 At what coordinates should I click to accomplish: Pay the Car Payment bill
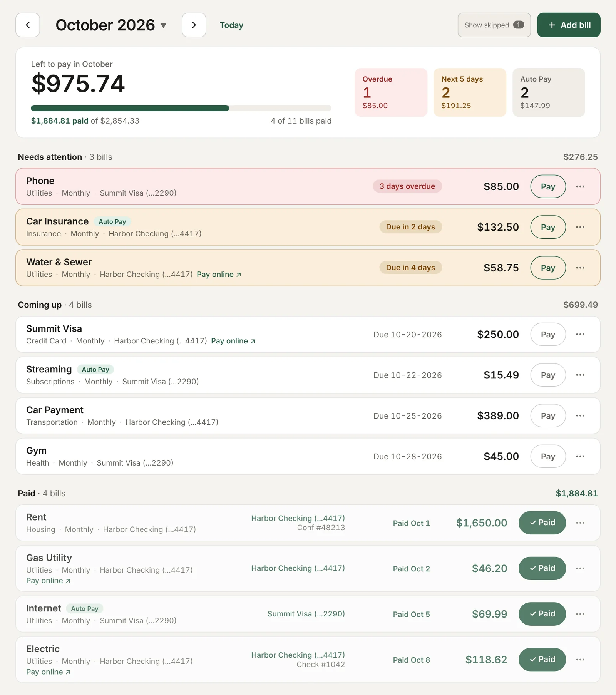tap(548, 416)
